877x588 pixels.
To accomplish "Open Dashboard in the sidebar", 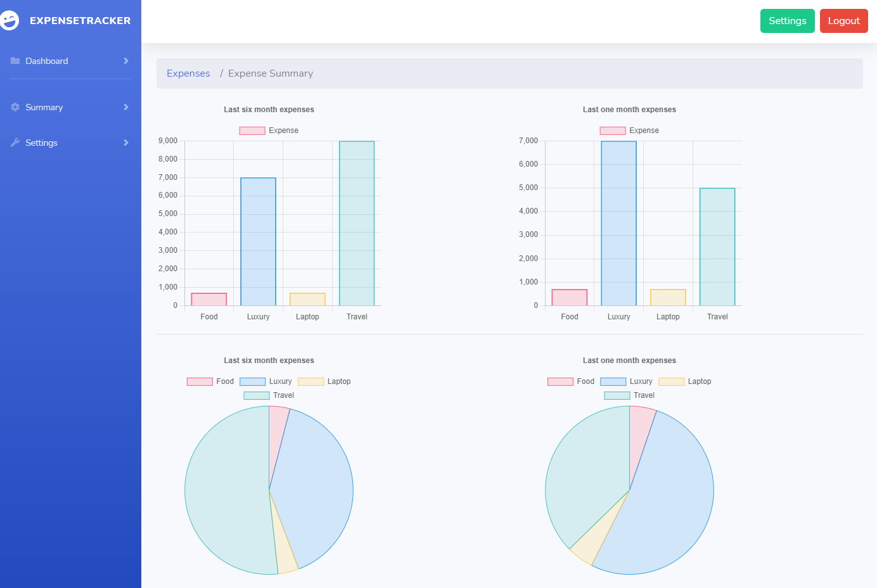I will [47, 61].
